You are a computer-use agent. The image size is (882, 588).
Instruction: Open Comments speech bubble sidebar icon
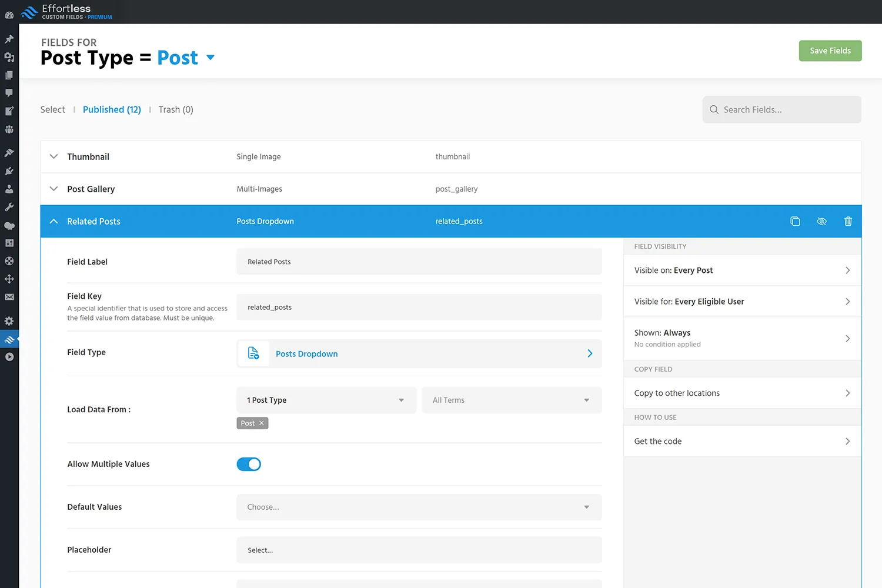pyautogui.click(x=9, y=93)
